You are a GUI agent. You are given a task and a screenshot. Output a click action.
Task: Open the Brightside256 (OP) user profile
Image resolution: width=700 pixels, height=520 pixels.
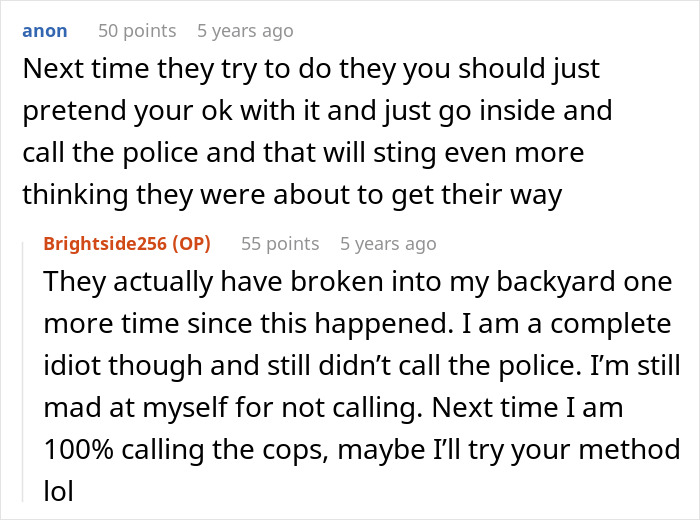[x=127, y=244]
